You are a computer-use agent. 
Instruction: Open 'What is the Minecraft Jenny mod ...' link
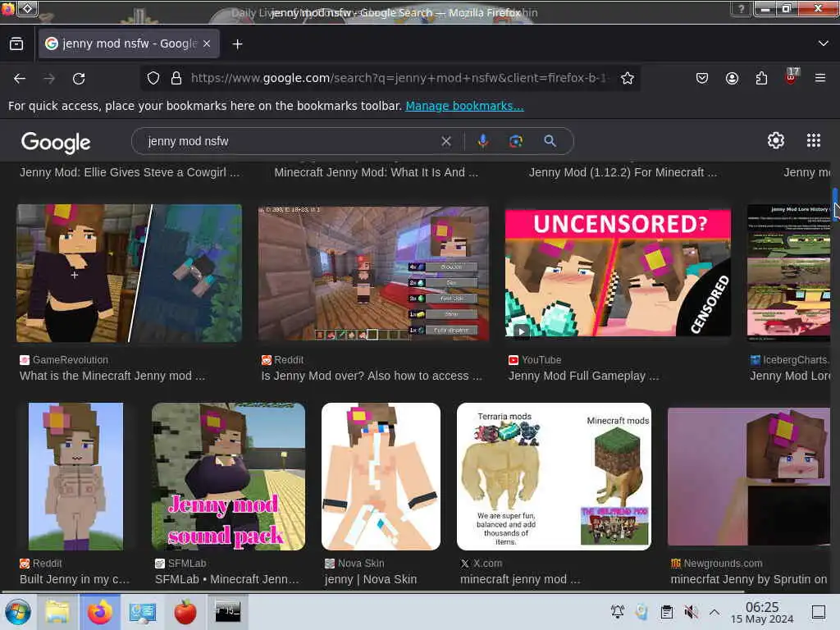(x=112, y=376)
